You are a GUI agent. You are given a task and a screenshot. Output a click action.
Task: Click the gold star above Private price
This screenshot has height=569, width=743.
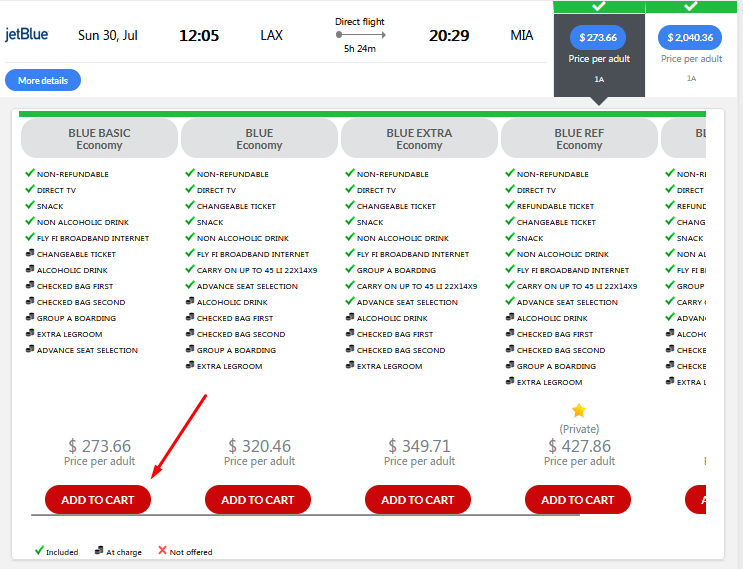(x=579, y=410)
